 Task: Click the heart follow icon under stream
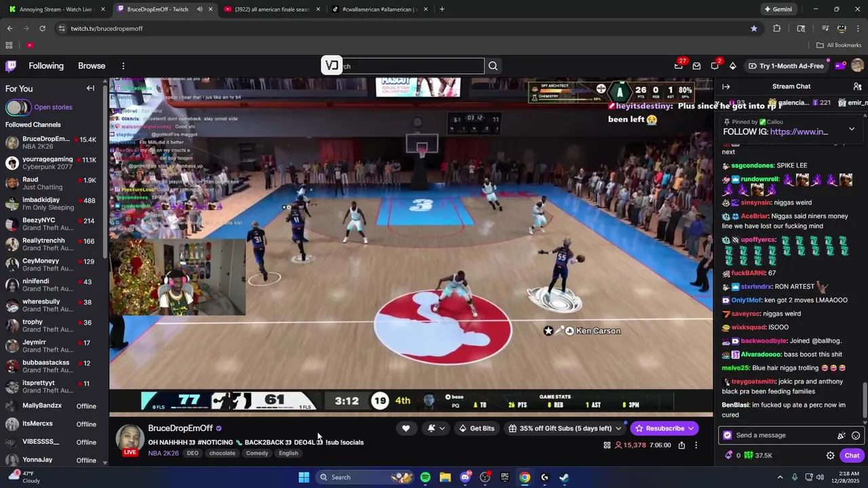pos(406,428)
